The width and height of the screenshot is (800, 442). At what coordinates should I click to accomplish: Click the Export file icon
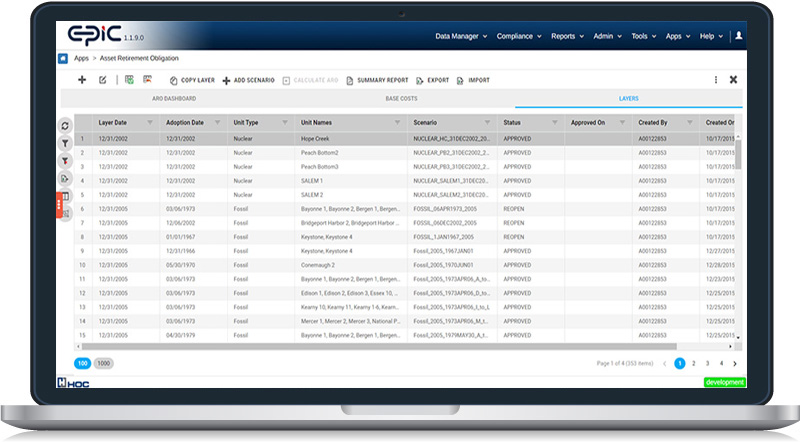(419, 81)
